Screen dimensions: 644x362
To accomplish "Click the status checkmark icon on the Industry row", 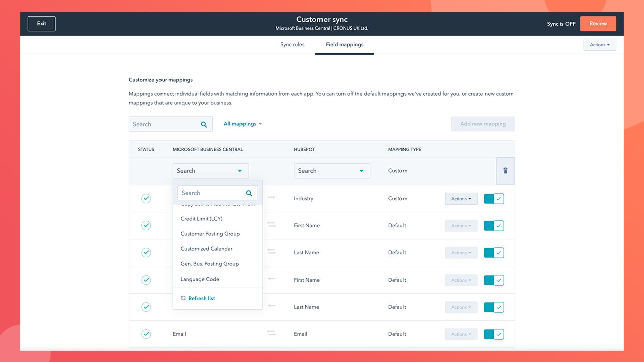I will click(x=146, y=198).
